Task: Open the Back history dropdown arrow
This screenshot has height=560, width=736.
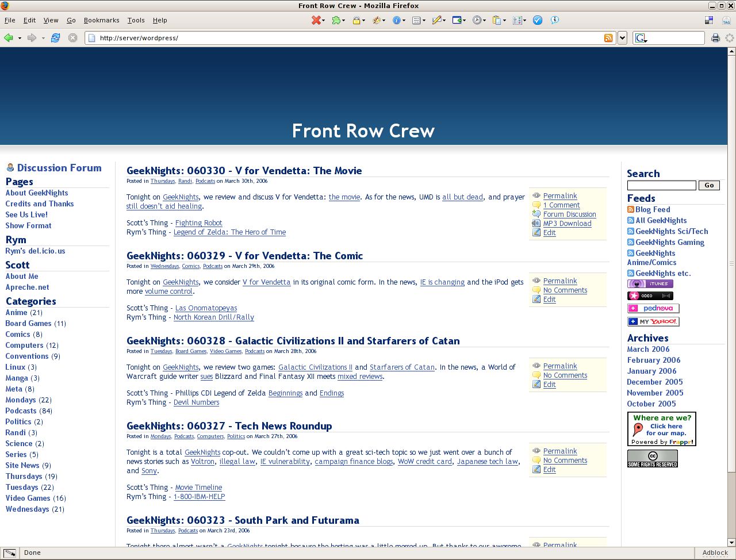Action: [x=20, y=39]
